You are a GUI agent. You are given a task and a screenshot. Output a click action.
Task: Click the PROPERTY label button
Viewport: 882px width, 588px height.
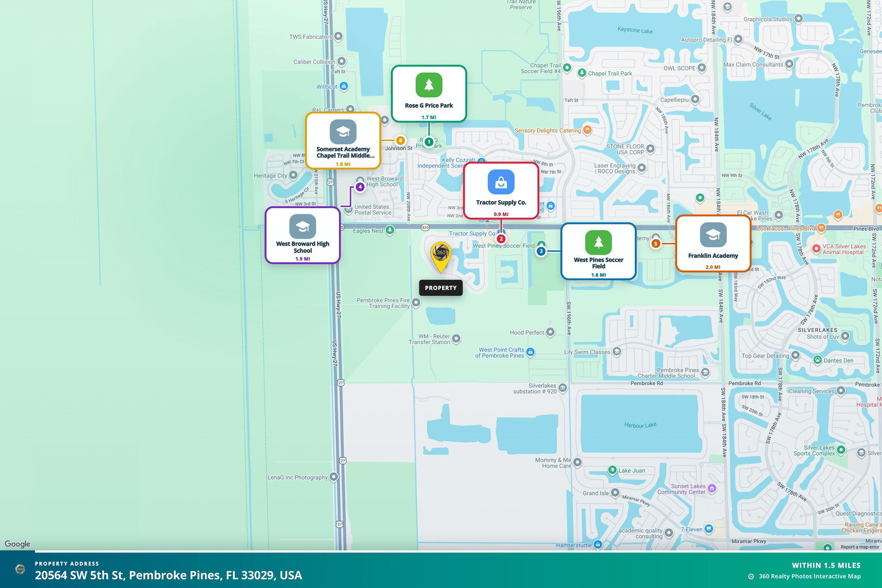click(x=441, y=288)
